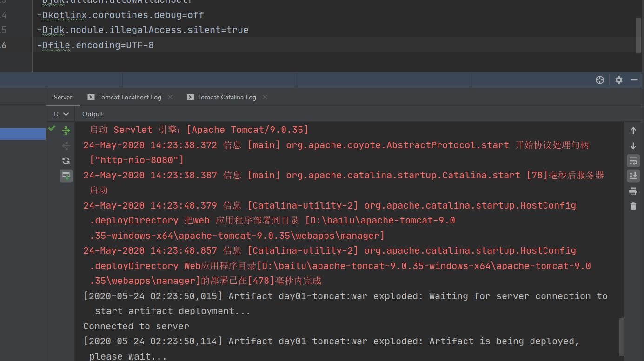Switch to the Server tab

click(x=63, y=97)
